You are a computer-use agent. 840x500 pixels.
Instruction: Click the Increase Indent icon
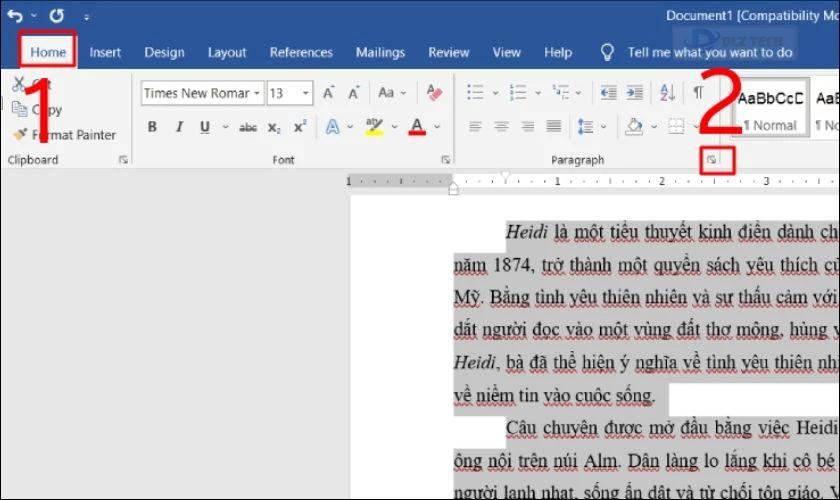coord(634,92)
